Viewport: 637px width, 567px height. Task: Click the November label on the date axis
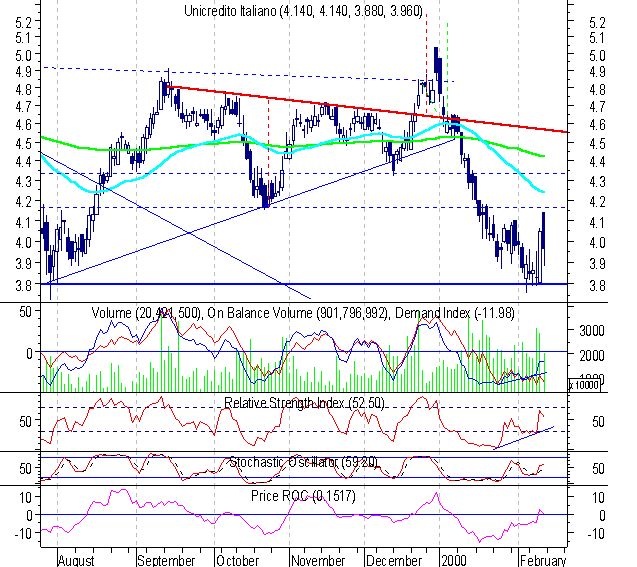click(x=318, y=561)
